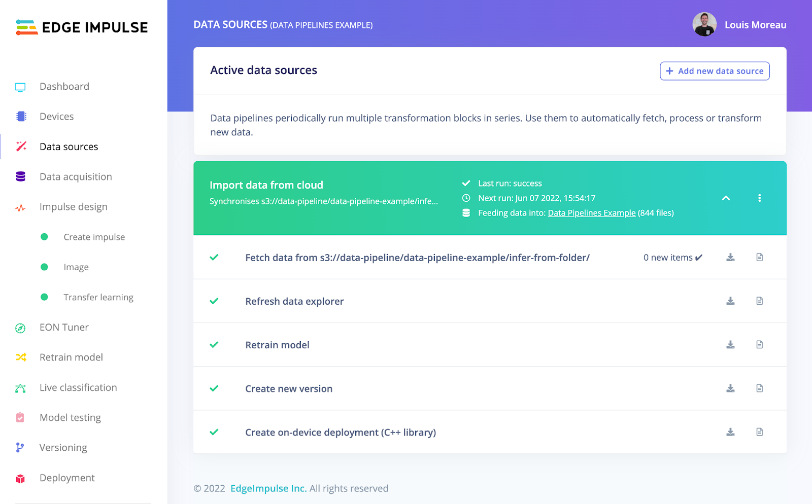
Task: Go to Model testing
Action: pos(70,418)
